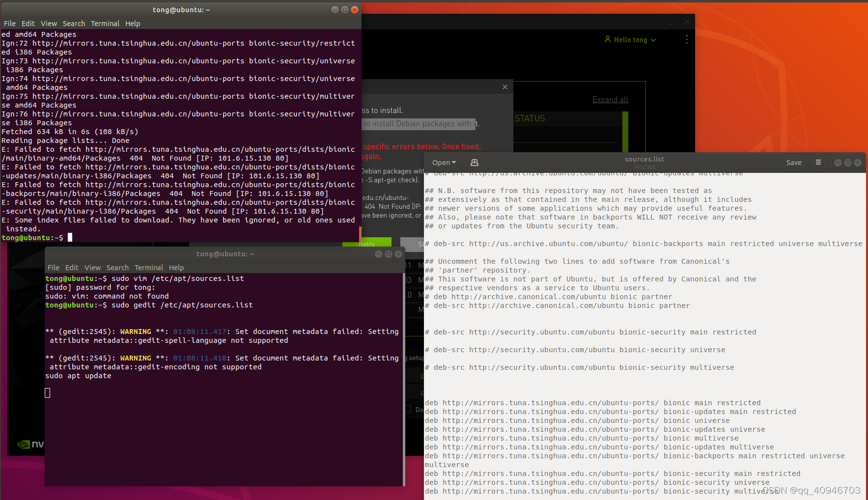Image resolution: width=868 pixels, height=500 pixels.
Task: Click the sources.list title in gedit header
Action: click(644, 159)
